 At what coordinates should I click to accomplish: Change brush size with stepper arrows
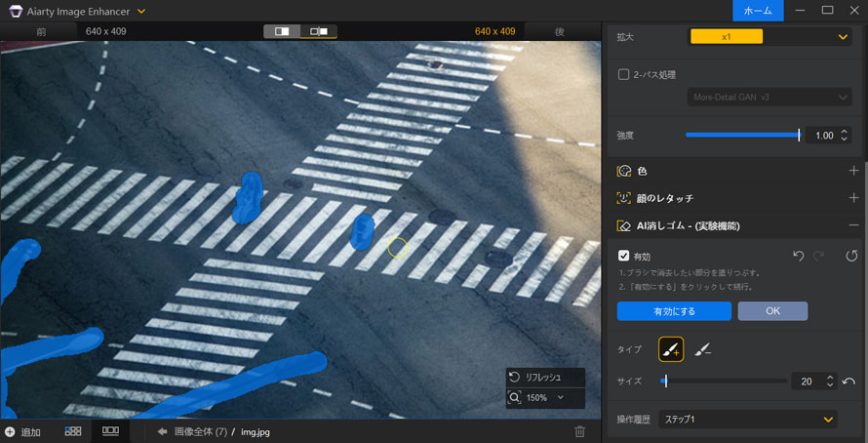point(830,381)
